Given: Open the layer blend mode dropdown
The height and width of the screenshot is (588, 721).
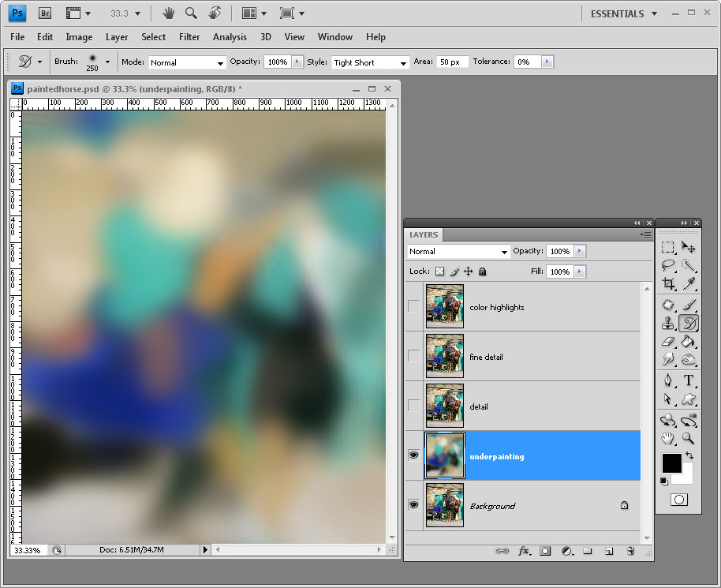Looking at the screenshot, I should point(458,252).
